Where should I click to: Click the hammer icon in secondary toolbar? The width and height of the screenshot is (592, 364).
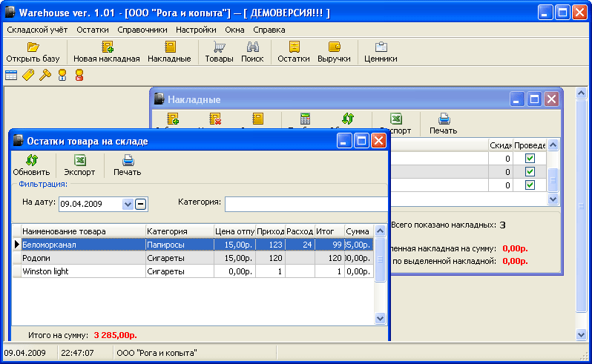45,75
